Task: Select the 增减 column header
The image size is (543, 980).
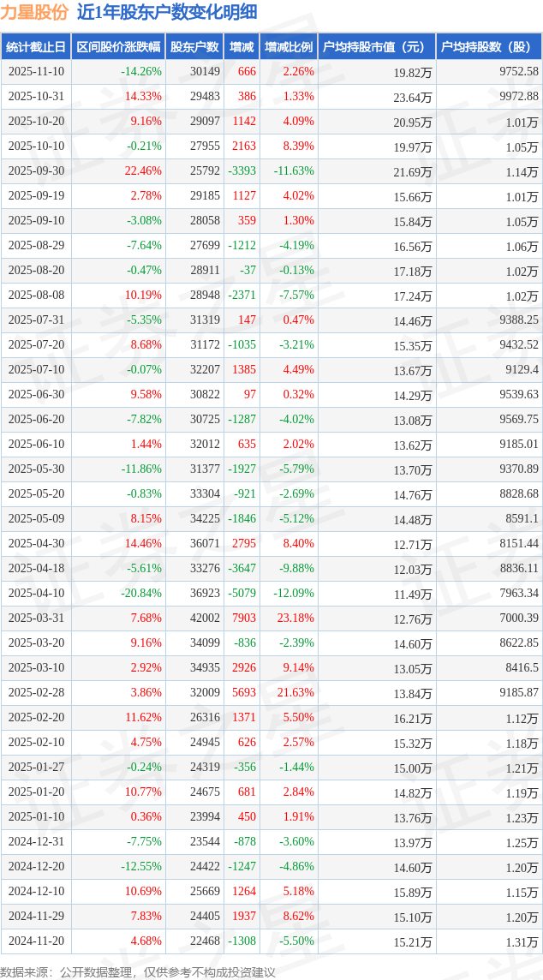Action: 242,47
